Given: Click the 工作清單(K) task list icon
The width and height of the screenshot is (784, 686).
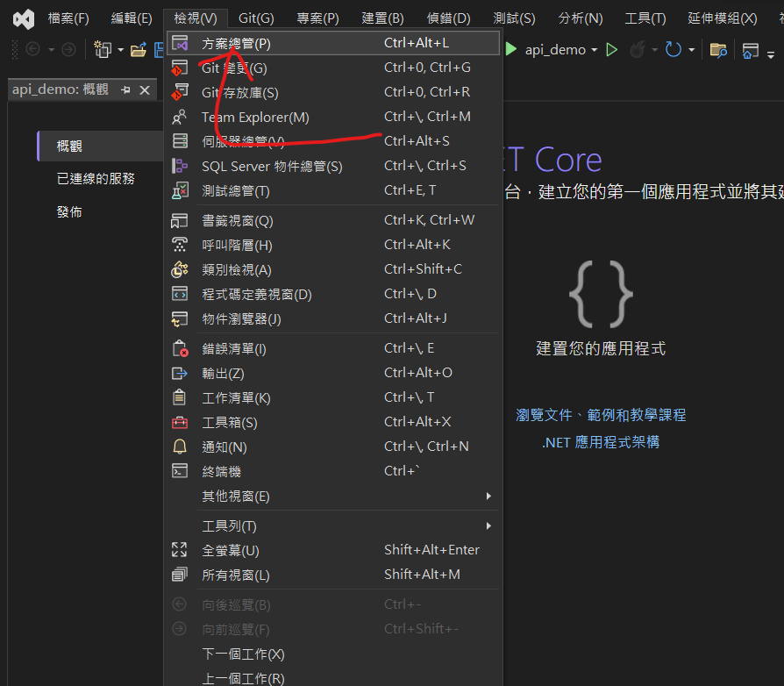Looking at the screenshot, I should tap(180, 397).
